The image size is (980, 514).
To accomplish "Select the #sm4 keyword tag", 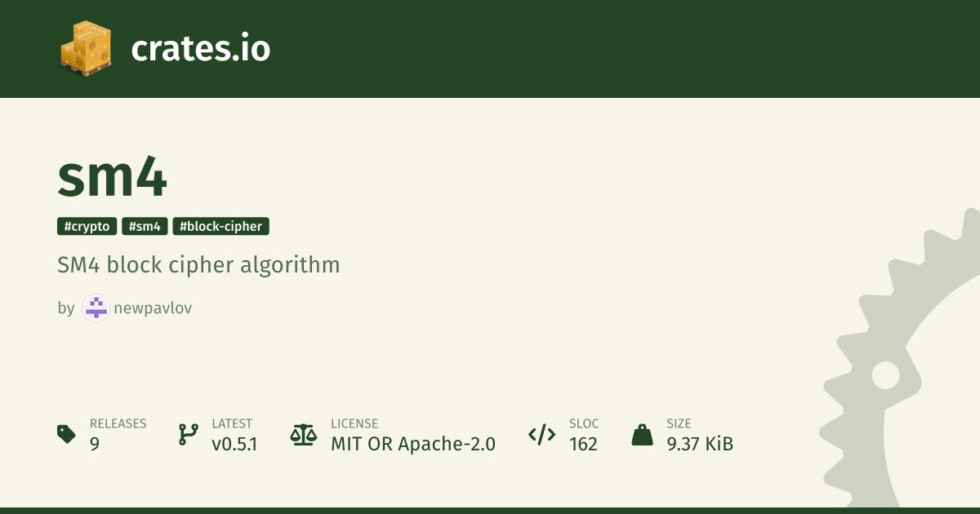I will coord(145,227).
